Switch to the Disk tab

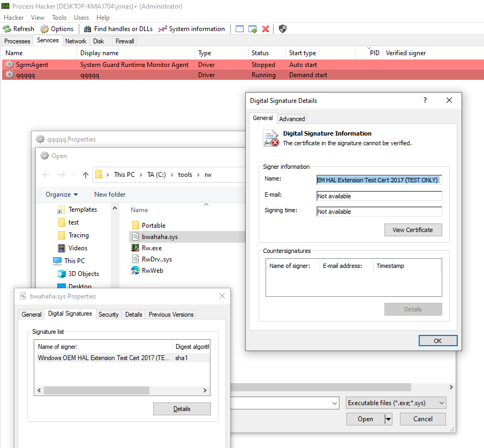[x=99, y=41]
